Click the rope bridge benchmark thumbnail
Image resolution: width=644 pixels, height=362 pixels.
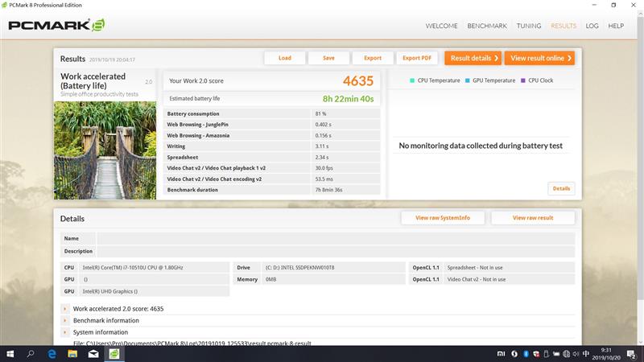pyautogui.click(x=105, y=150)
